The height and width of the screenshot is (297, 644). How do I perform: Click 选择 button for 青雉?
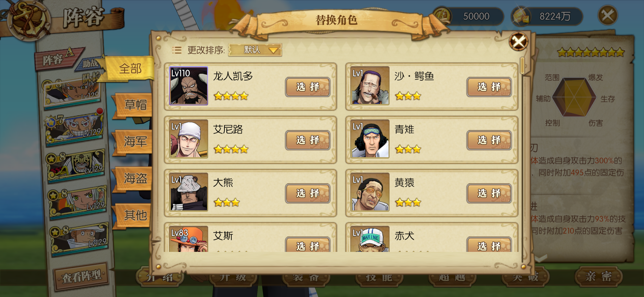point(489,140)
